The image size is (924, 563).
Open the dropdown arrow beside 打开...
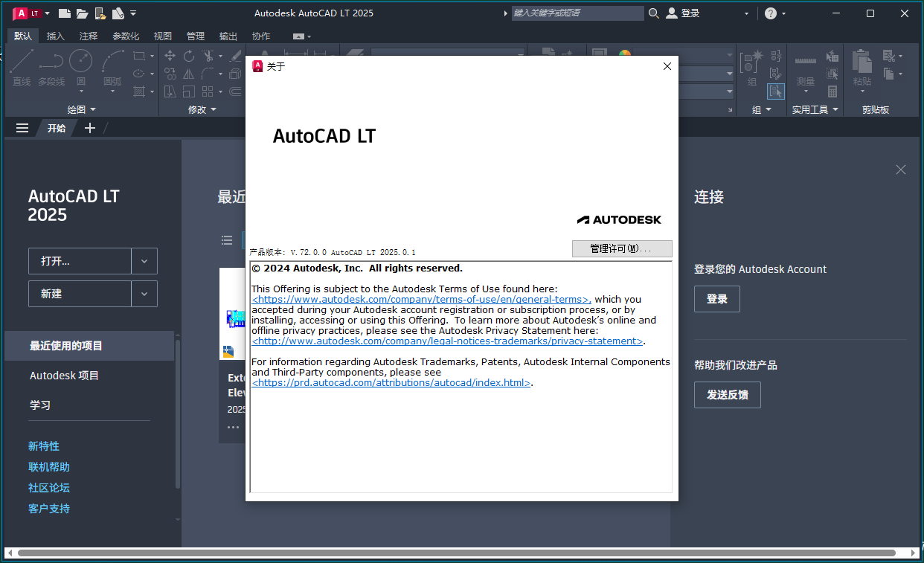(x=144, y=261)
